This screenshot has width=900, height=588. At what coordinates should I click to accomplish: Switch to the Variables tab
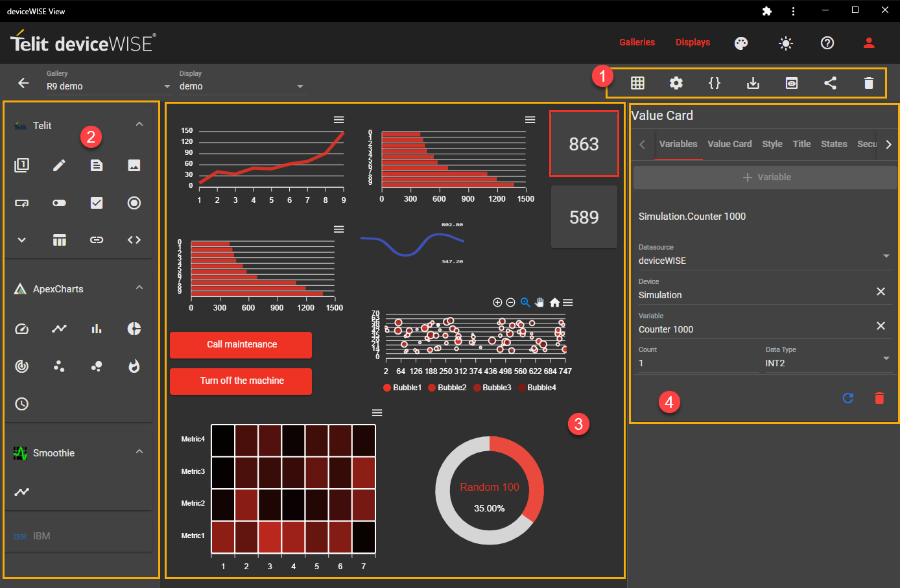pos(678,144)
